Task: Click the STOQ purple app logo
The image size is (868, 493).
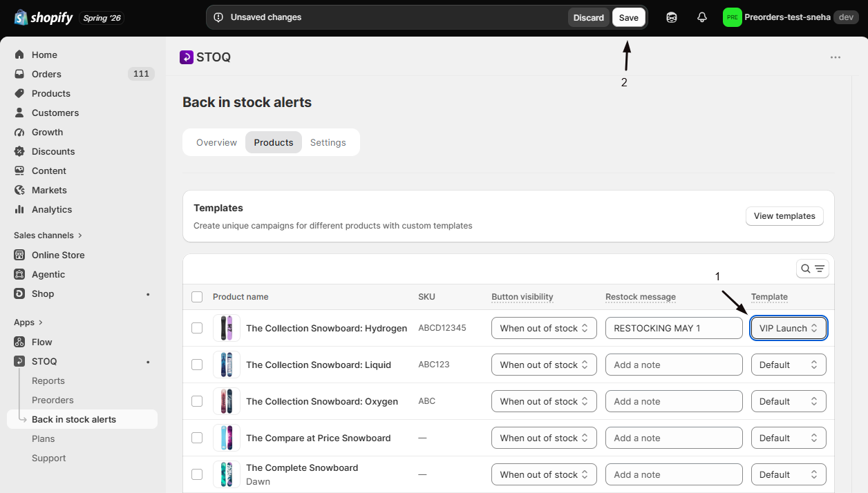Action: tap(187, 57)
